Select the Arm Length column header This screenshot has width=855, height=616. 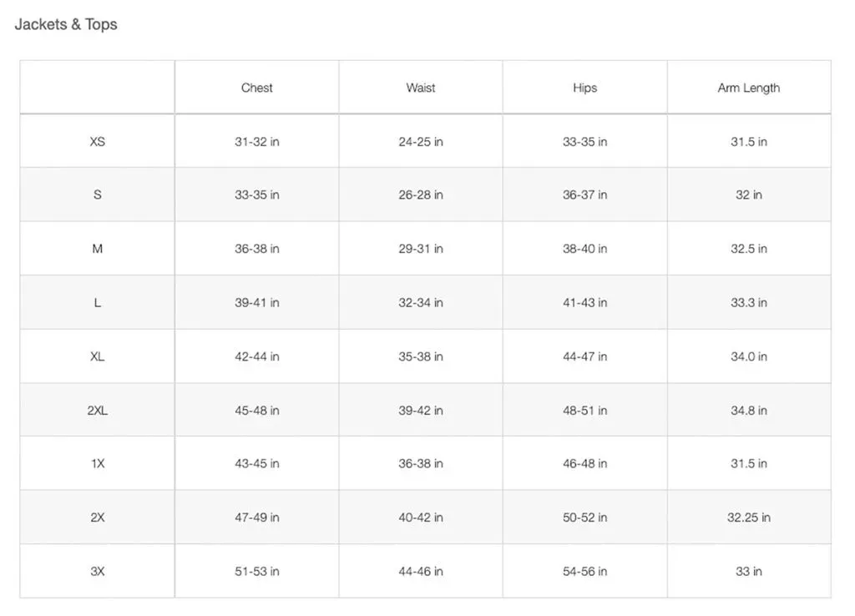[749, 88]
